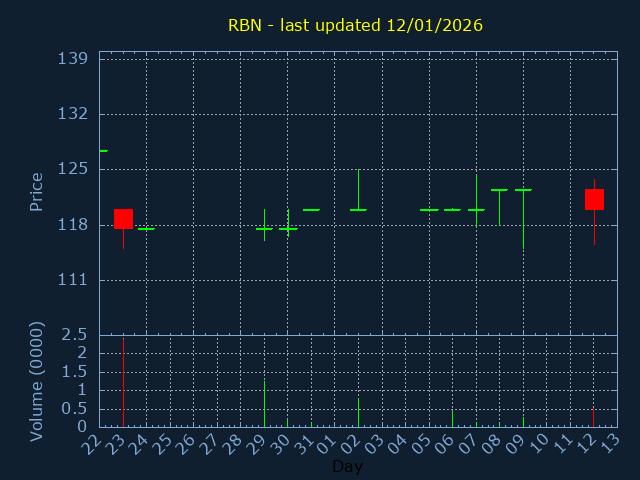Viewport: 640px width, 480px height.
Task: Click the red candlestick on day 12
Action: pos(594,199)
